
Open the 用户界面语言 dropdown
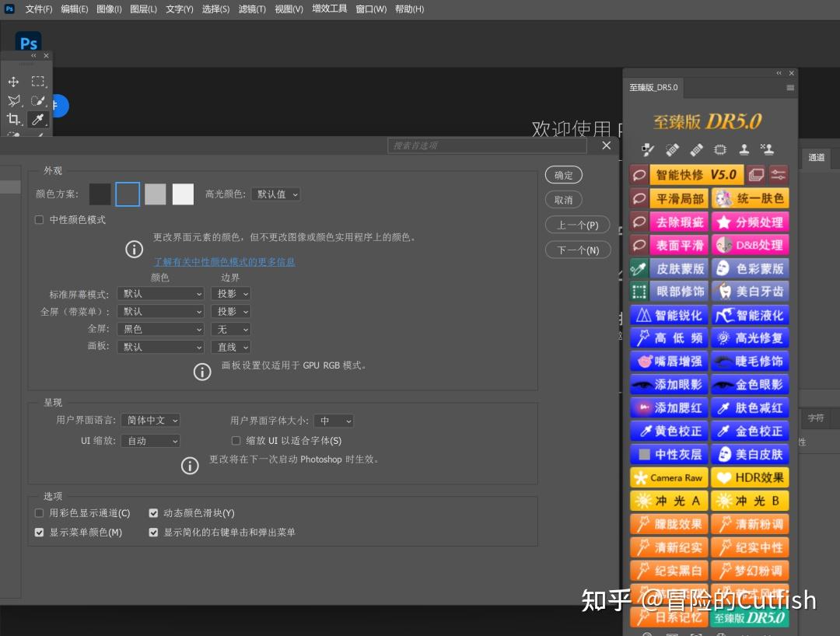click(x=150, y=420)
